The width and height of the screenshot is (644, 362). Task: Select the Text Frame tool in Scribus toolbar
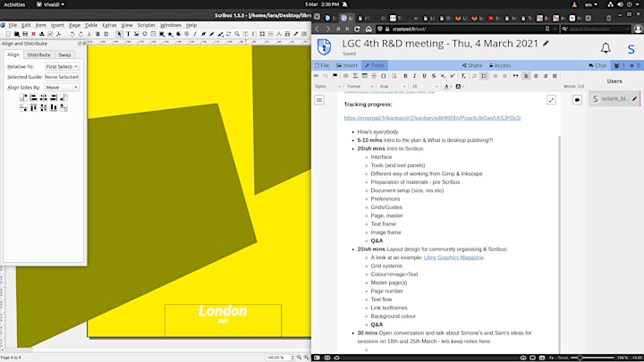pyautogui.click(x=128, y=34)
